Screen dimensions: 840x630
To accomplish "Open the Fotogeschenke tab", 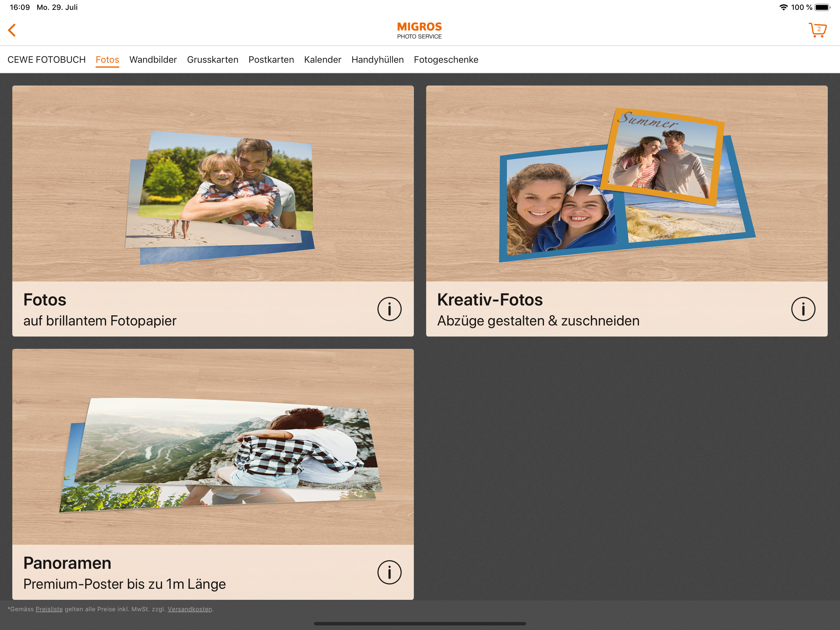I will 446,60.
